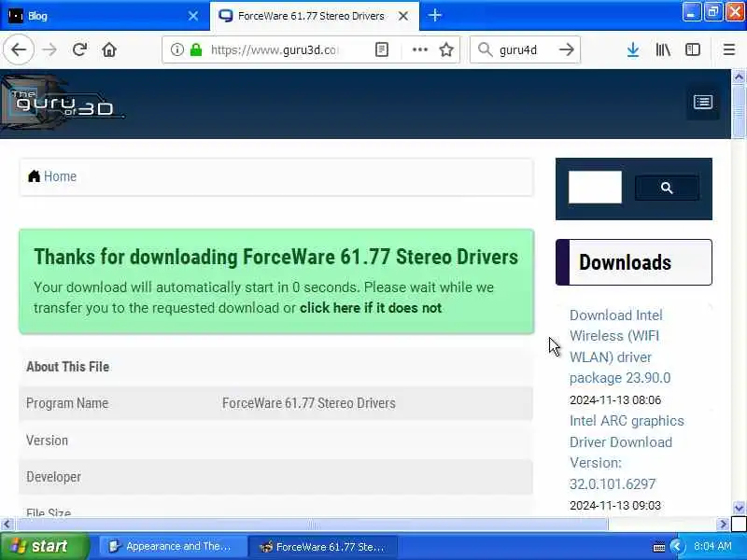Screen dimensions: 747x560
Task: Submit the guru4d search arrow
Action: click(x=567, y=49)
